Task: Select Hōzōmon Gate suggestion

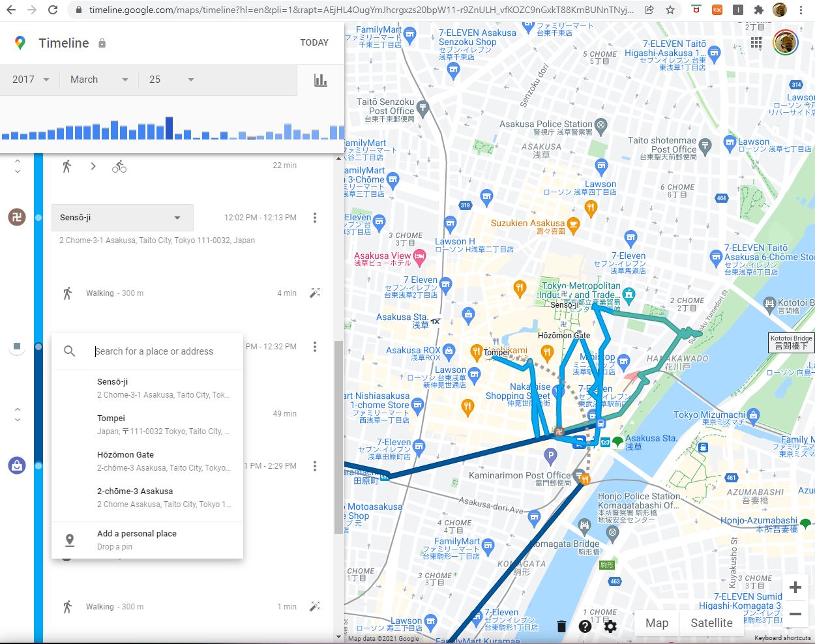Action: pos(147,461)
